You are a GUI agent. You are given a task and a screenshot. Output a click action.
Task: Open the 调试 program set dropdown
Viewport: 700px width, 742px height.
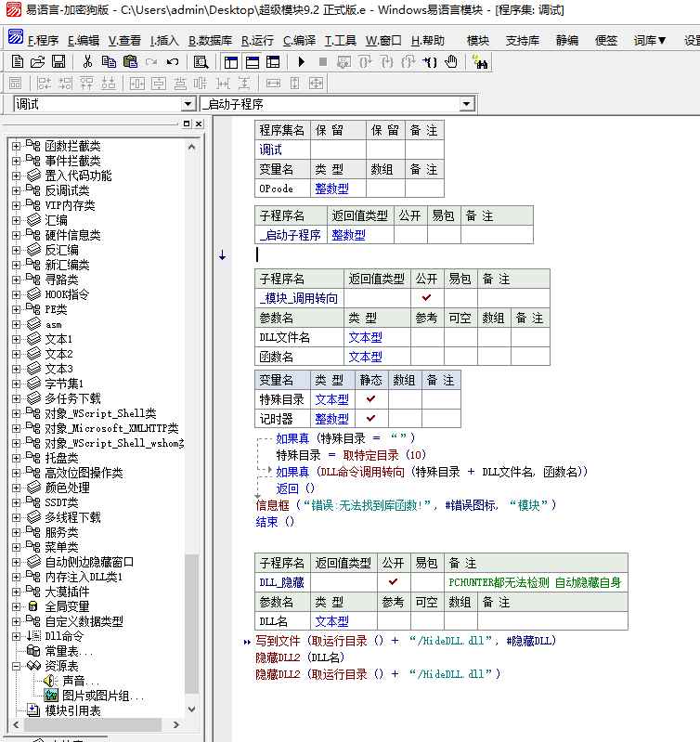point(188,104)
